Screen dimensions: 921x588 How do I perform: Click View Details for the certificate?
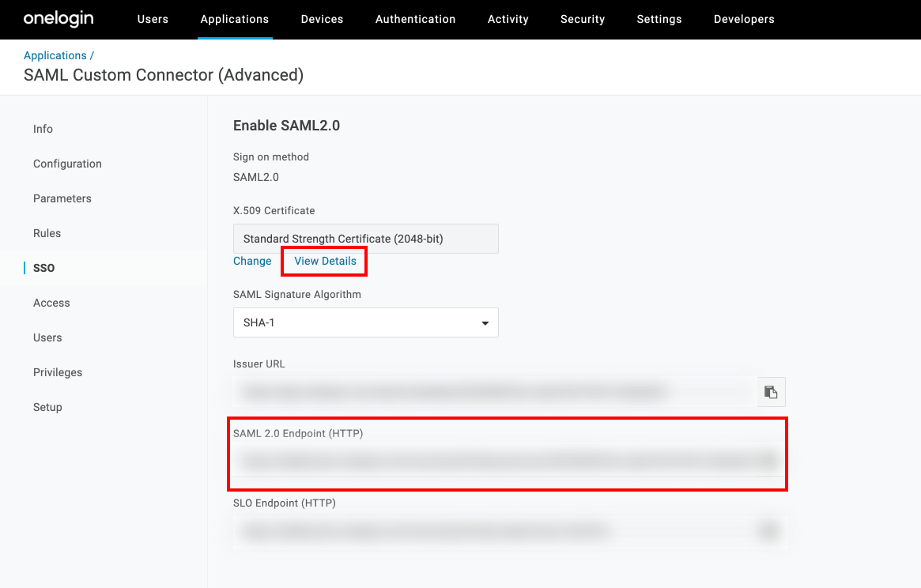coord(325,261)
